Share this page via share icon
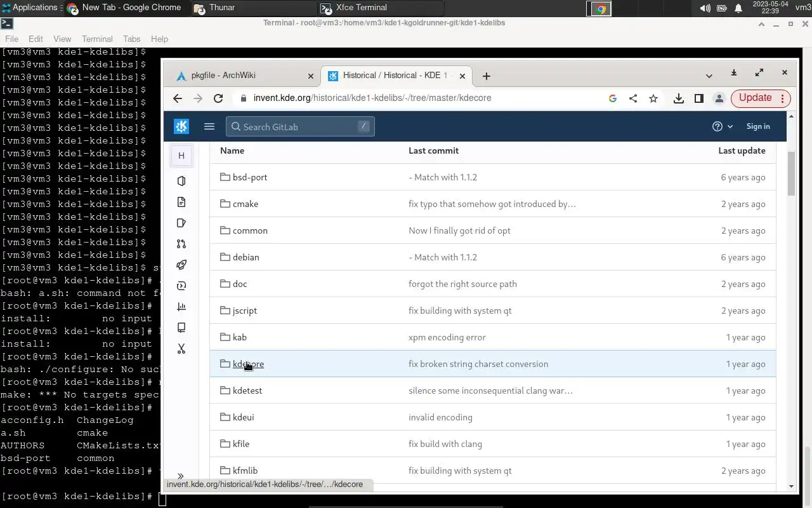Image resolution: width=812 pixels, height=508 pixels. (633, 98)
